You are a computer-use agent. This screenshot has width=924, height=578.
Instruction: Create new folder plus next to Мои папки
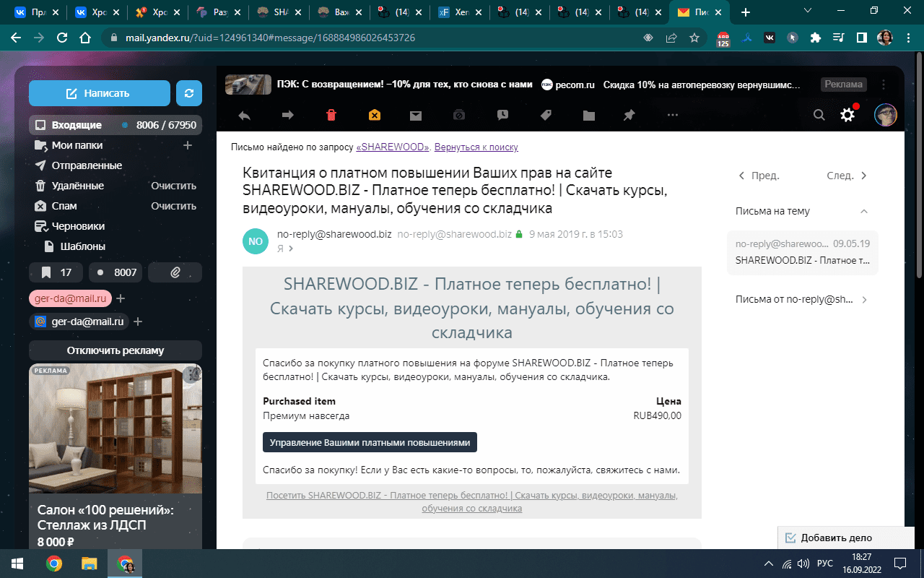(188, 145)
